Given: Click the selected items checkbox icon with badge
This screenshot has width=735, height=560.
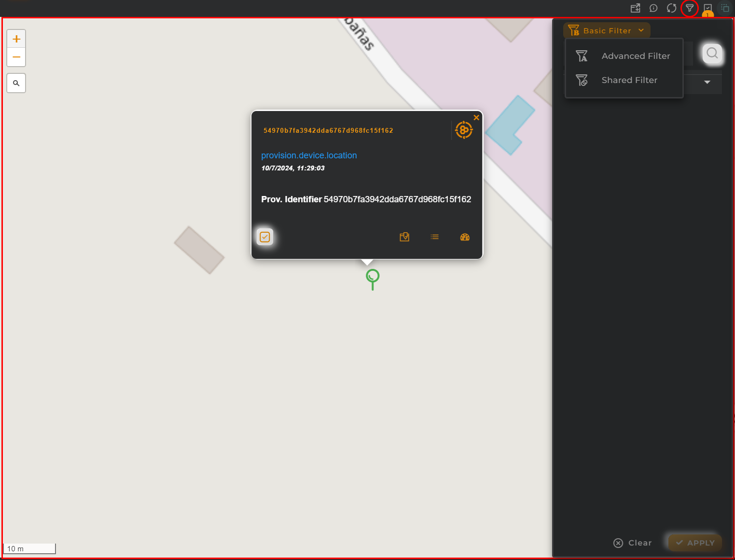Looking at the screenshot, I should pyautogui.click(x=707, y=9).
